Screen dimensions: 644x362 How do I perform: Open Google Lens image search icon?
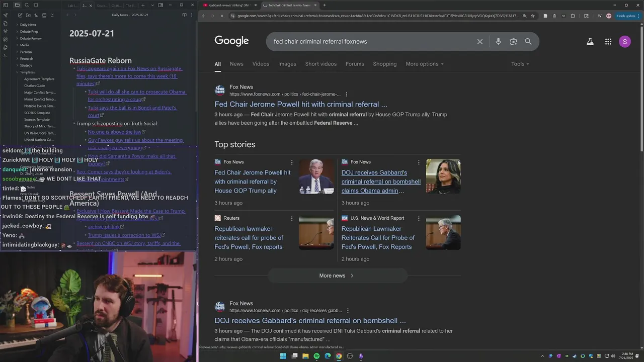[513, 42]
